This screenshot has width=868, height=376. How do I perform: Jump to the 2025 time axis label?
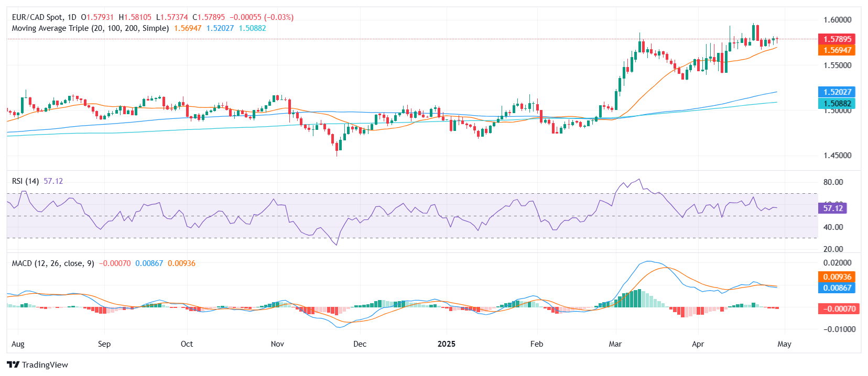click(447, 344)
